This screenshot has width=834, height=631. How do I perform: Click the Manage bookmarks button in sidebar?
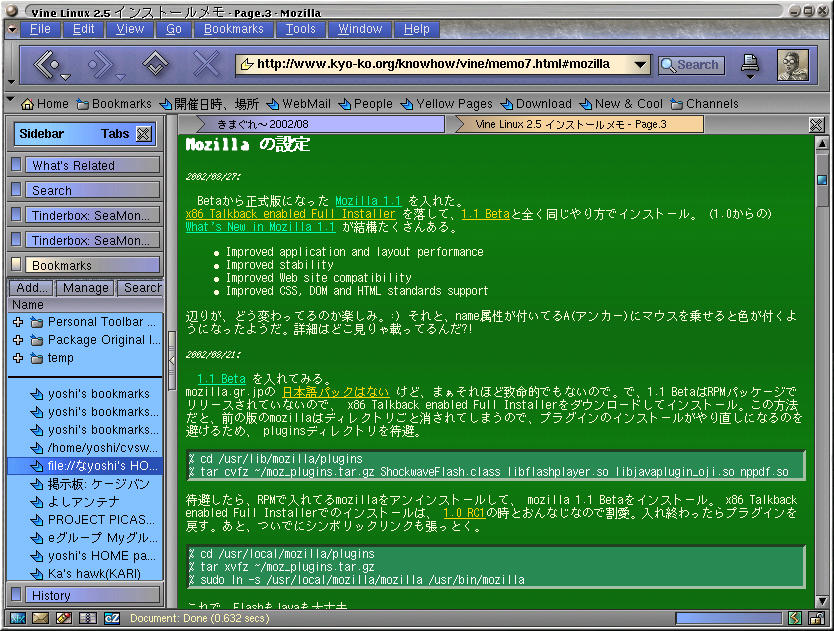(x=85, y=288)
